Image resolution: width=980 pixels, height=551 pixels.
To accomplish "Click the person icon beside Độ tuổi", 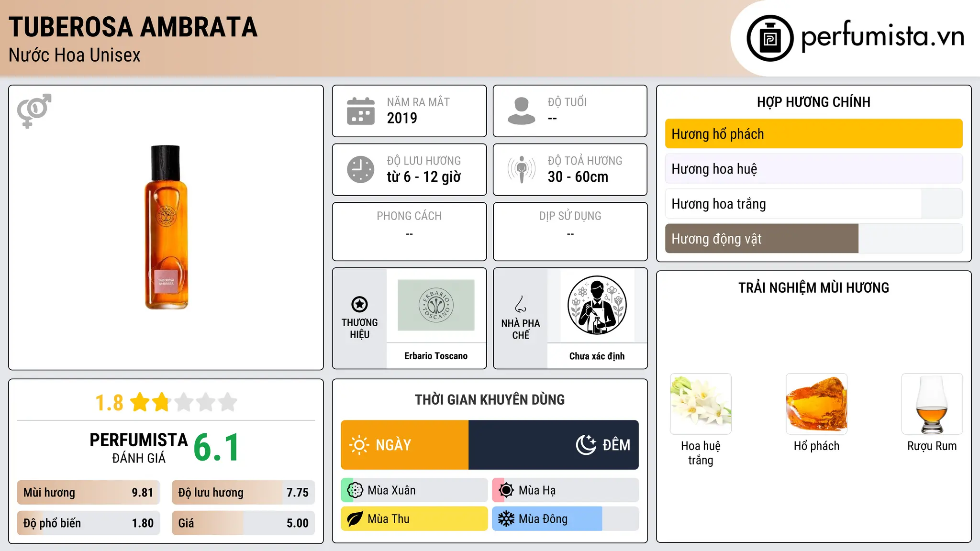I will tap(521, 111).
